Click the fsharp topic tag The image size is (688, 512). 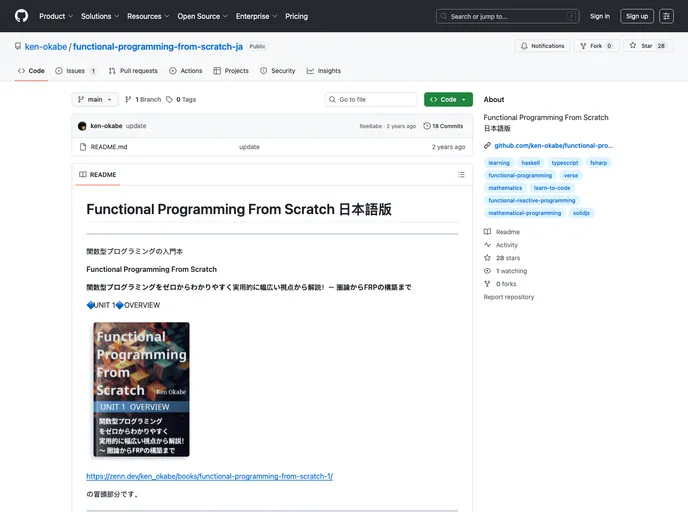(x=598, y=163)
